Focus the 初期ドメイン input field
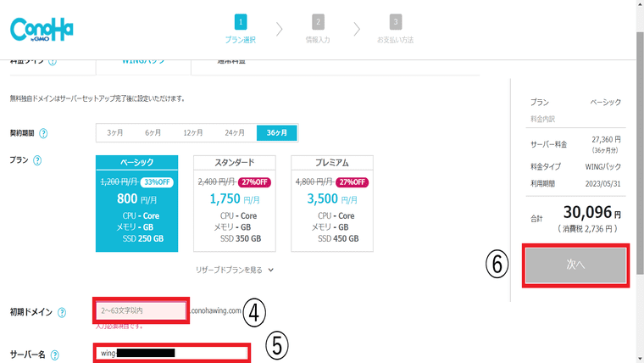Image resolution: width=644 pixels, height=363 pixels. pyautogui.click(x=141, y=310)
